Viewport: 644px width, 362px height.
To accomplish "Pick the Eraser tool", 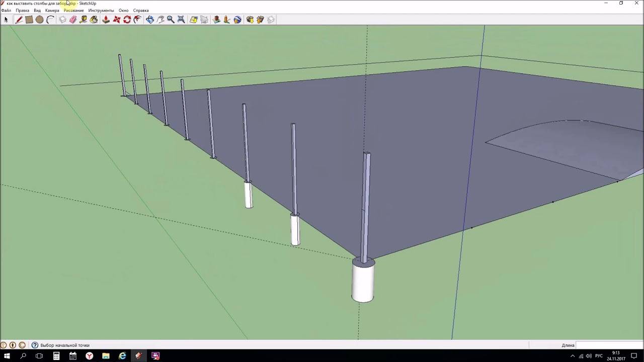I will [x=73, y=20].
